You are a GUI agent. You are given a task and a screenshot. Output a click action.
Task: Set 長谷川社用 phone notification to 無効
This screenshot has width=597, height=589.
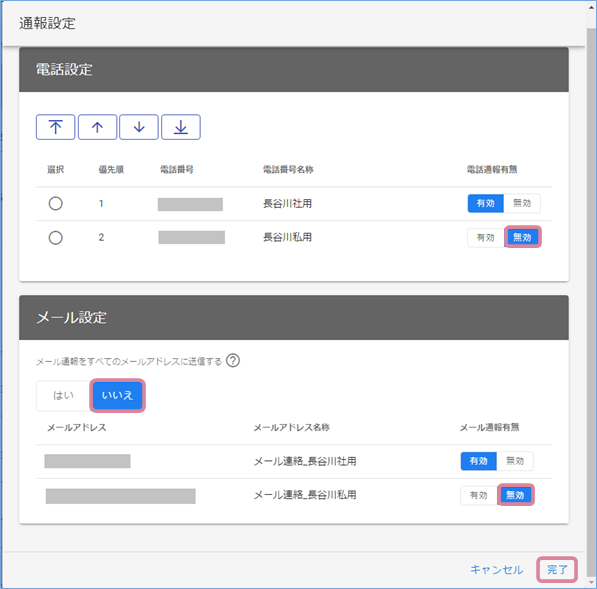(522, 203)
